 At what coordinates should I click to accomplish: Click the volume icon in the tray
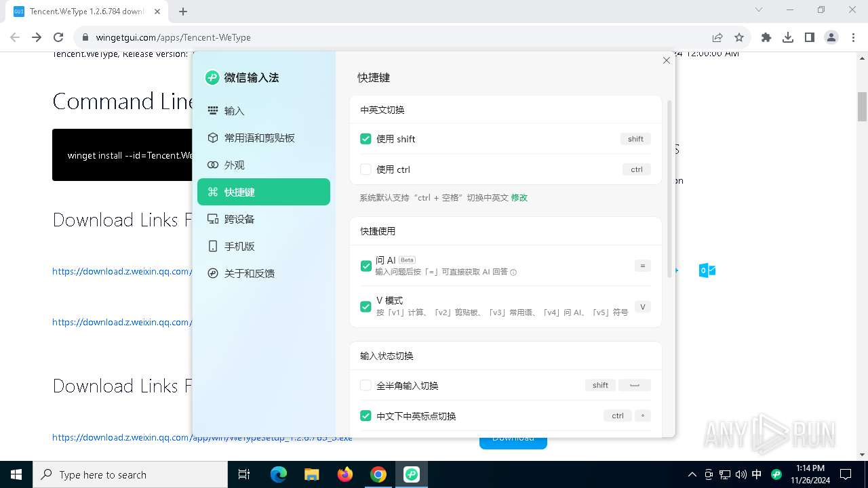point(741,474)
